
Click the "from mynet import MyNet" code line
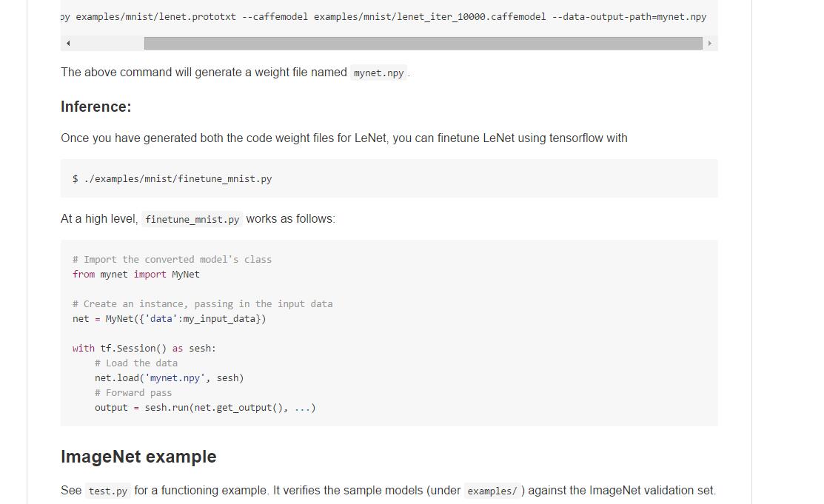tap(136, 274)
